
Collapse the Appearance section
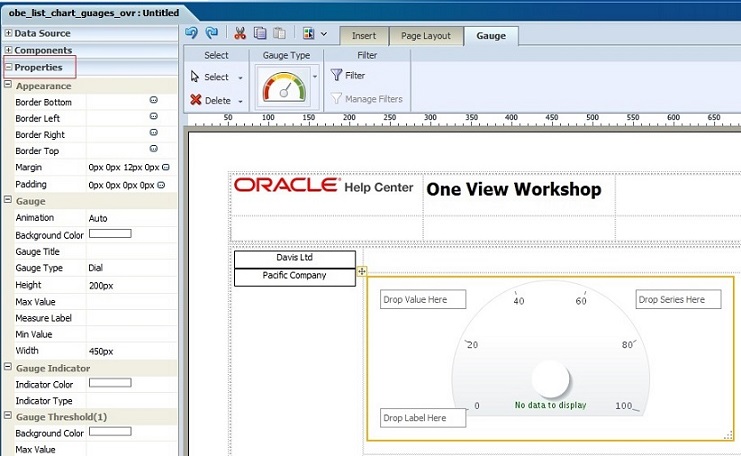click(x=8, y=85)
